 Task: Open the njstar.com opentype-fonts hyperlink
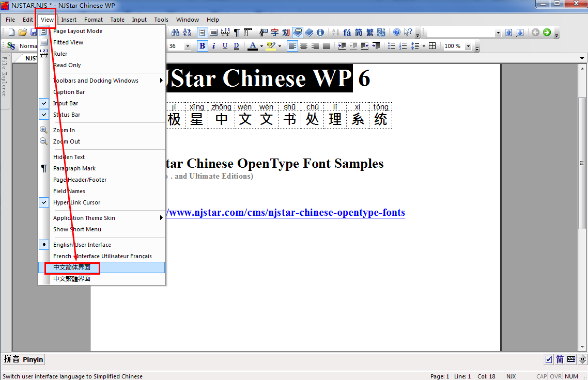coord(286,213)
